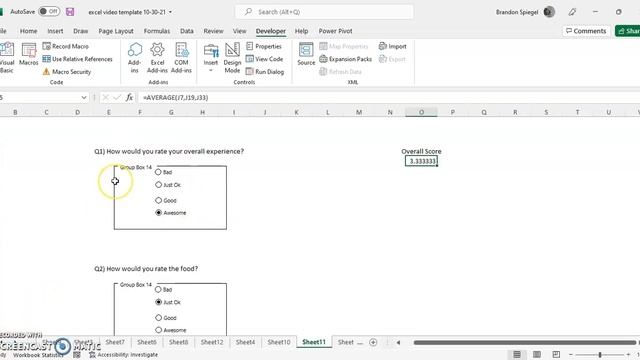Open the XML Source pane
The width and height of the screenshot is (640, 360).
coord(306,54)
